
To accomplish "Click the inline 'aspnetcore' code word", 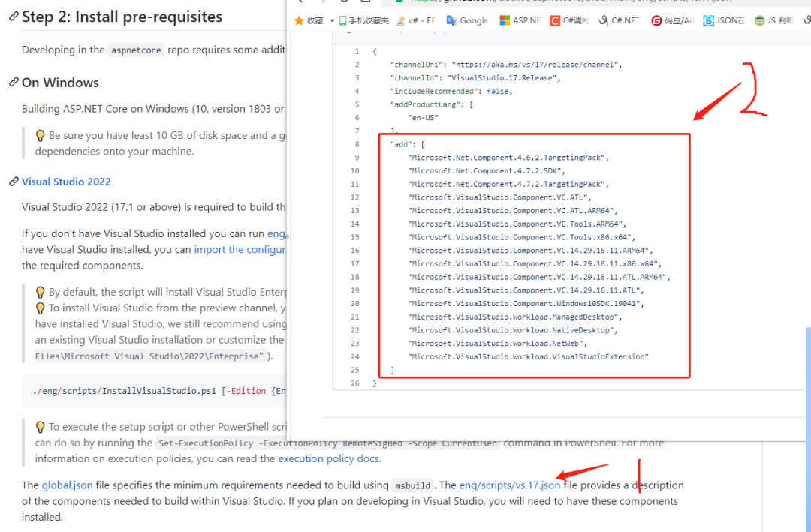I will tap(136, 50).
